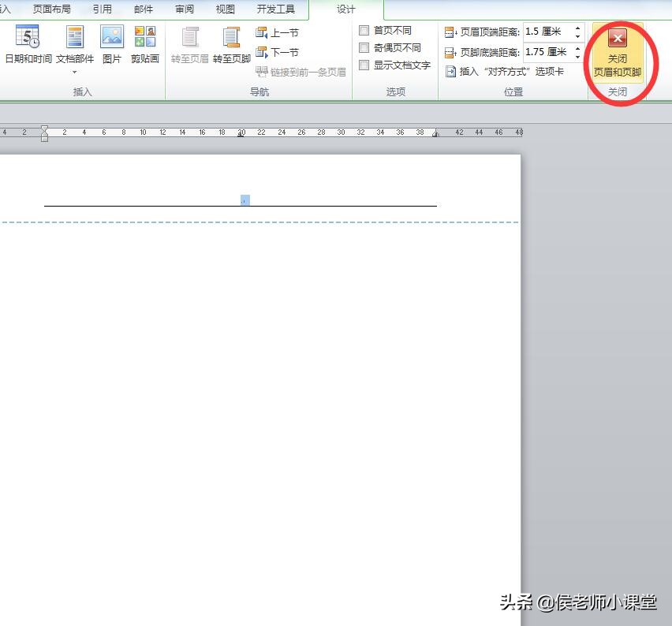Enable Different First Page (首页不同)
This screenshot has width=672, height=626.
385,31
